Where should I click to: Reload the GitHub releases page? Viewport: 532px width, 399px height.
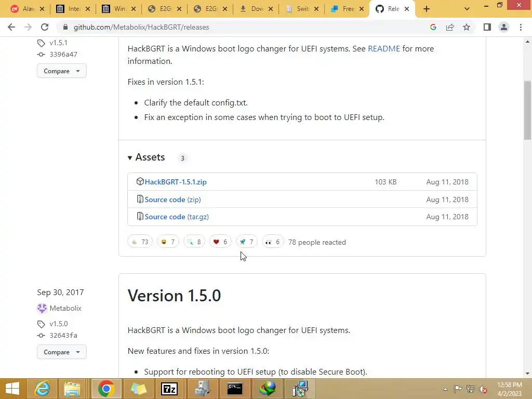[45, 27]
